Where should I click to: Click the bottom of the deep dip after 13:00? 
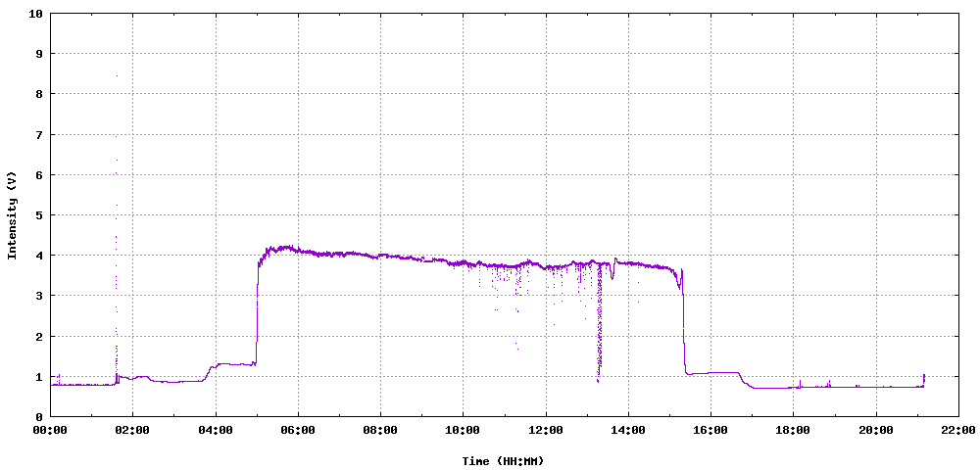pyautogui.click(x=598, y=381)
